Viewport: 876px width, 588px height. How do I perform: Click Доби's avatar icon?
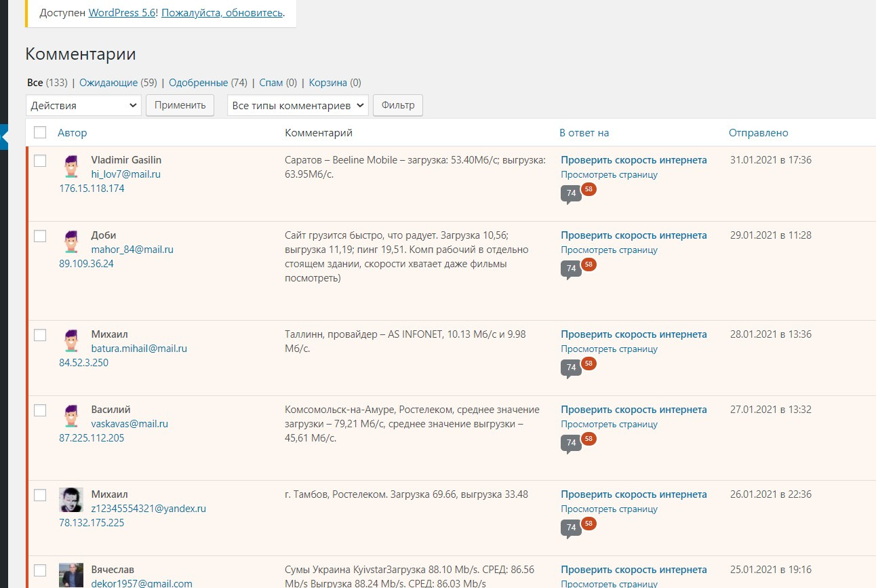pyautogui.click(x=71, y=241)
